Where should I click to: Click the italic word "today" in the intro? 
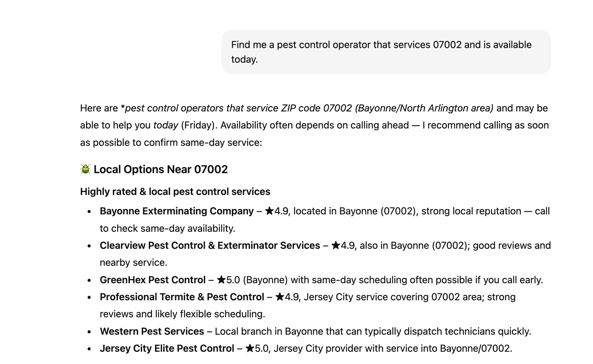pos(166,125)
